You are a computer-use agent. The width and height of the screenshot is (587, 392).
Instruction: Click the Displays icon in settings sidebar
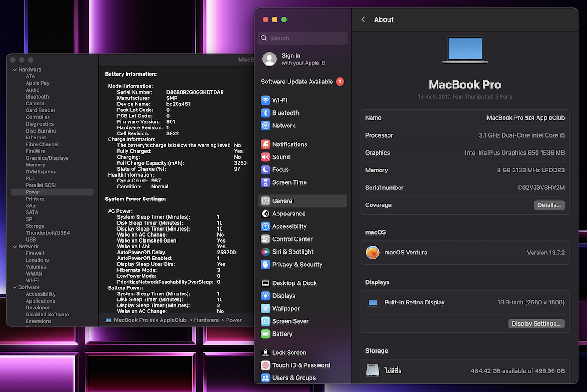tap(266, 296)
